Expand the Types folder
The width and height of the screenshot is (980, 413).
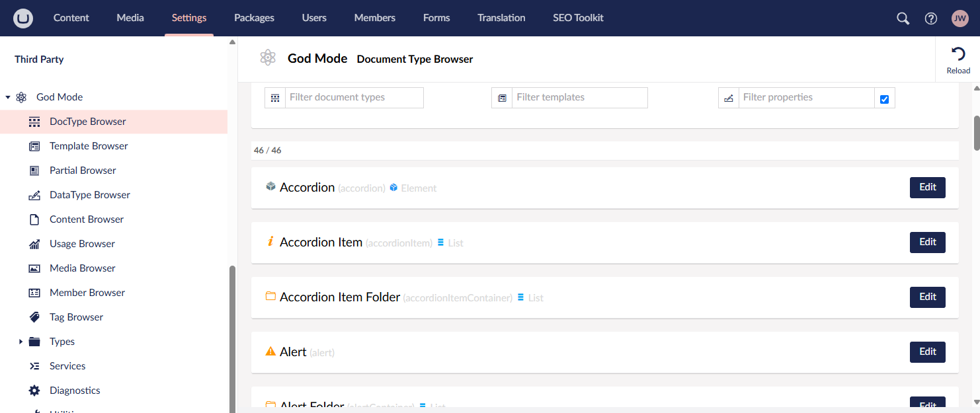click(x=20, y=342)
